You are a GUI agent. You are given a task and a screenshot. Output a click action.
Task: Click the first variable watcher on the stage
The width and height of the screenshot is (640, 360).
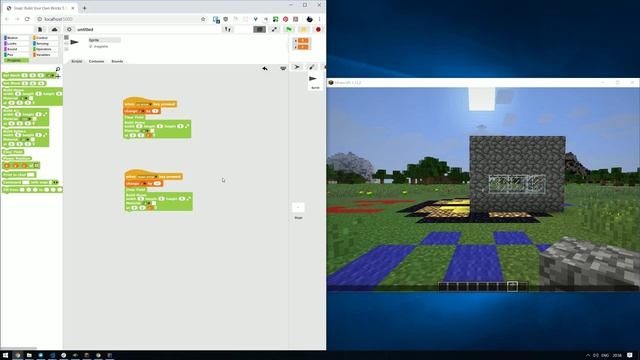click(x=302, y=40)
